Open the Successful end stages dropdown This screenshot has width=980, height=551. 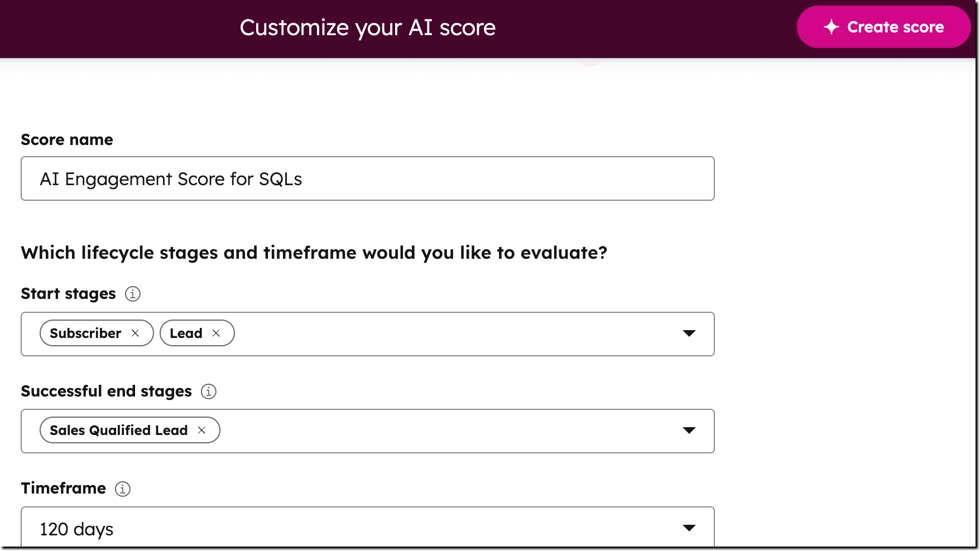(689, 430)
